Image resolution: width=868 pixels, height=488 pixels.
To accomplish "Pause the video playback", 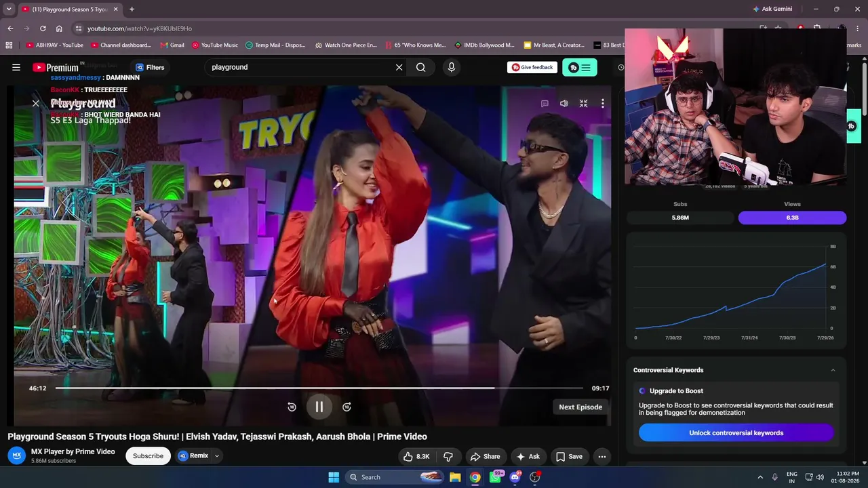I will tap(319, 407).
